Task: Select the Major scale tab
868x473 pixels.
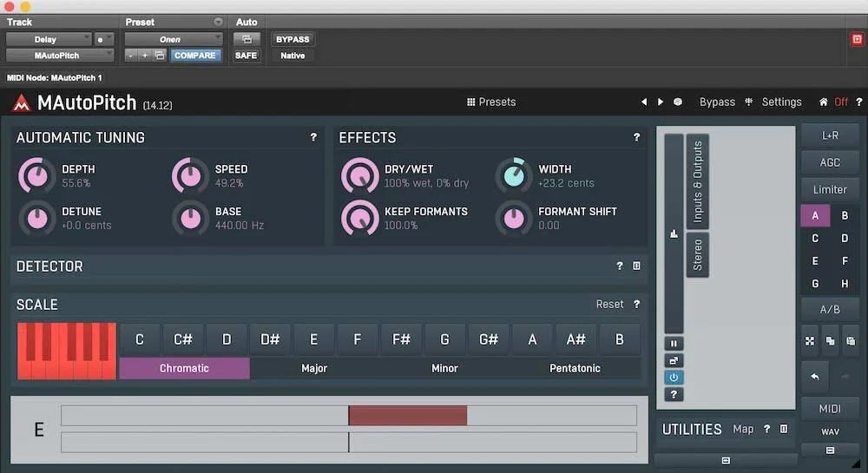Action: [x=314, y=368]
